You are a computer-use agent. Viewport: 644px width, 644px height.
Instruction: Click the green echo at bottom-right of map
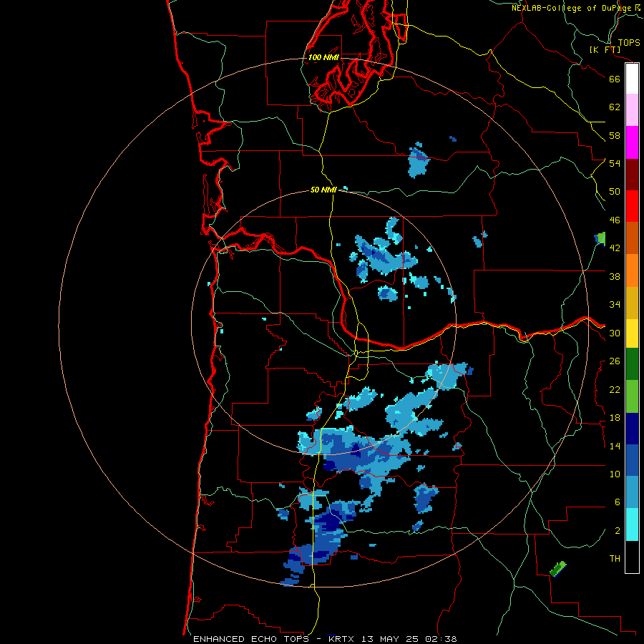(x=558, y=569)
